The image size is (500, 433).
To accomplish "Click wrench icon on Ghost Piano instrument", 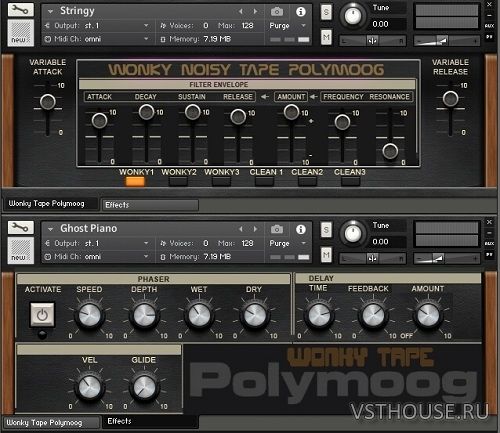I will pyautogui.click(x=20, y=227).
